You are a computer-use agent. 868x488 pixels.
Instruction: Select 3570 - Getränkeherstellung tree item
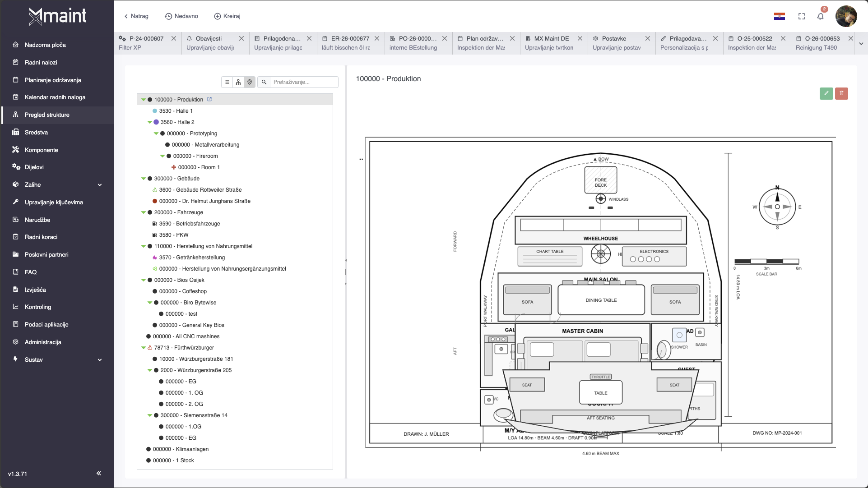pyautogui.click(x=192, y=258)
